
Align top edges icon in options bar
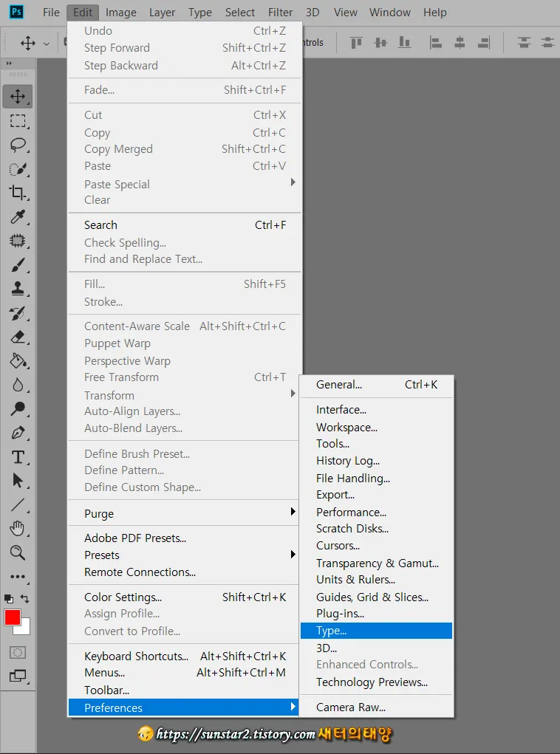(x=357, y=43)
